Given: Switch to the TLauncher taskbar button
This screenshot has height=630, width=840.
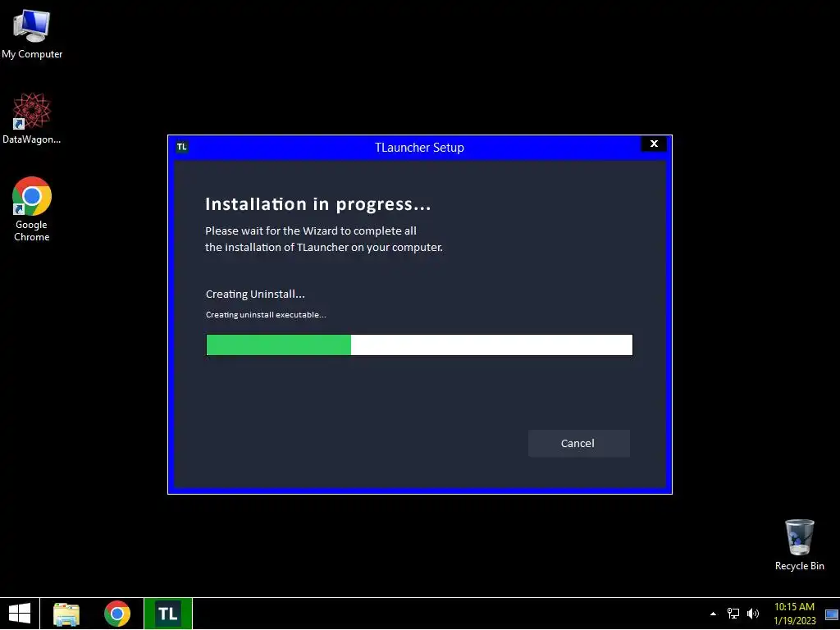Looking at the screenshot, I should [168, 614].
